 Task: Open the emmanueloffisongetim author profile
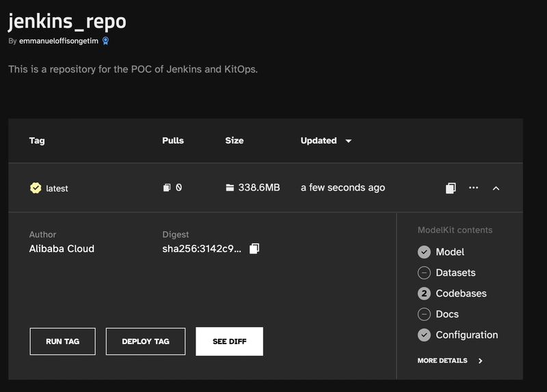(x=59, y=41)
